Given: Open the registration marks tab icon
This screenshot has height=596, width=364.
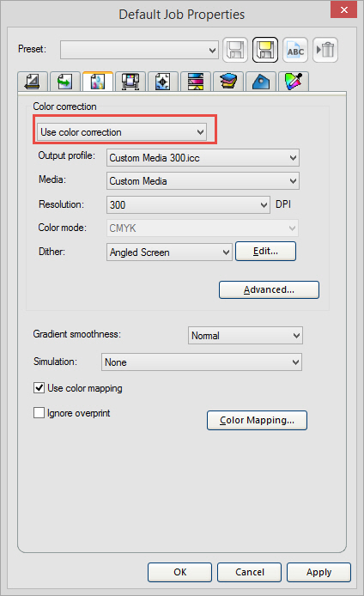Looking at the screenshot, I should 162,82.
